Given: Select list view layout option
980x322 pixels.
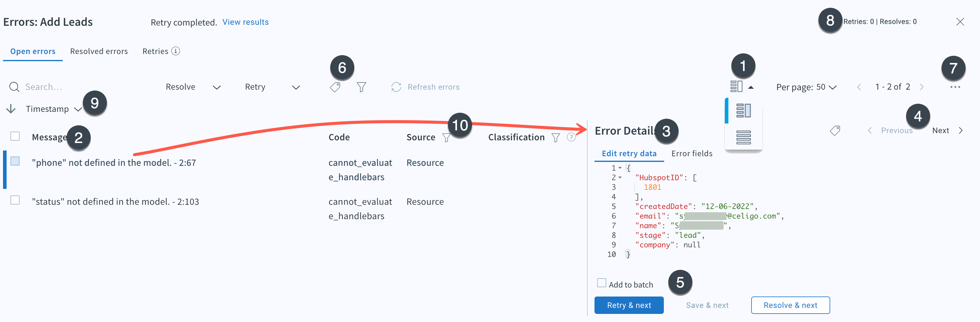Looking at the screenshot, I should pyautogui.click(x=743, y=137).
